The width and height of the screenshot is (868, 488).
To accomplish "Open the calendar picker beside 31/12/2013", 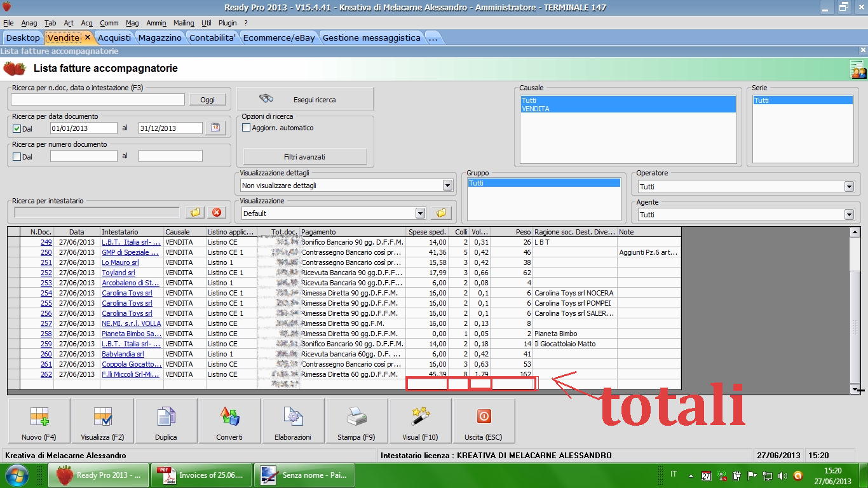I will pyautogui.click(x=215, y=128).
